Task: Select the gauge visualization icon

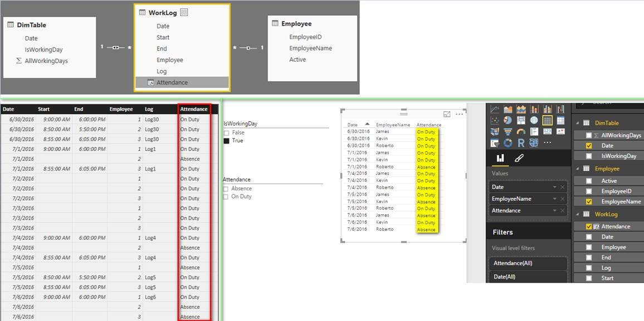Action: (x=521, y=132)
